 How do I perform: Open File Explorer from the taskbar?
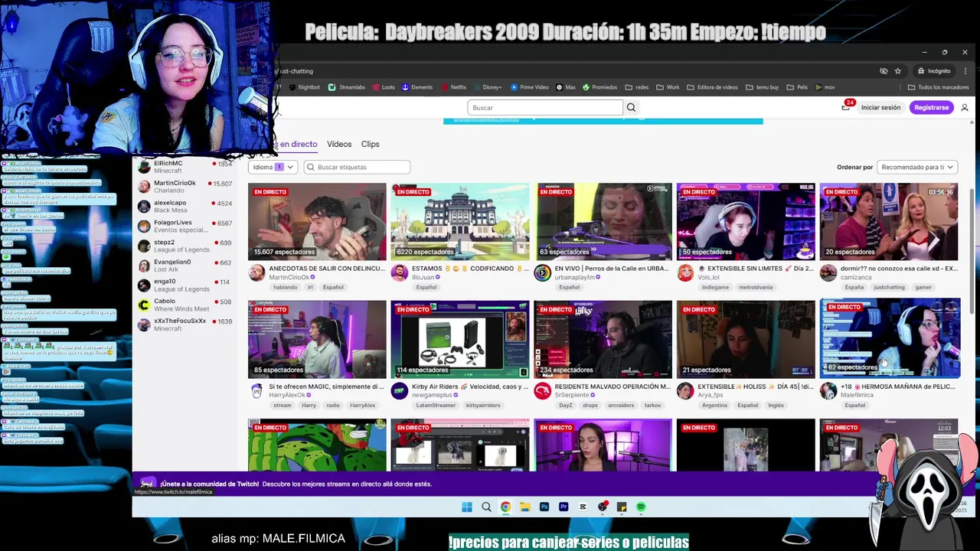coord(525,507)
